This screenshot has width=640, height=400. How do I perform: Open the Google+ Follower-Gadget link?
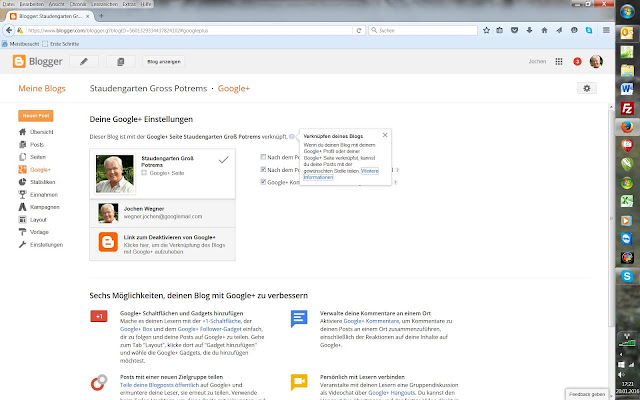coord(210,329)
